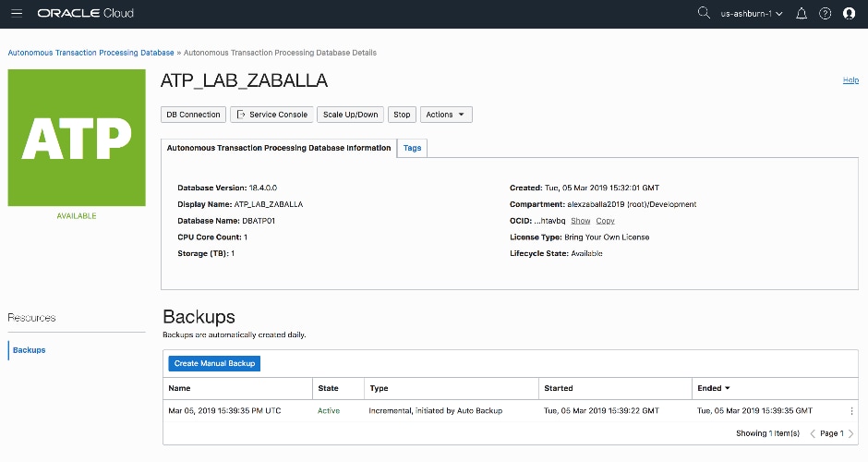Image resolution: width=868 pixels, height=462 pixels.
Task: Click the DB Connection button
Action: [193, 115]
